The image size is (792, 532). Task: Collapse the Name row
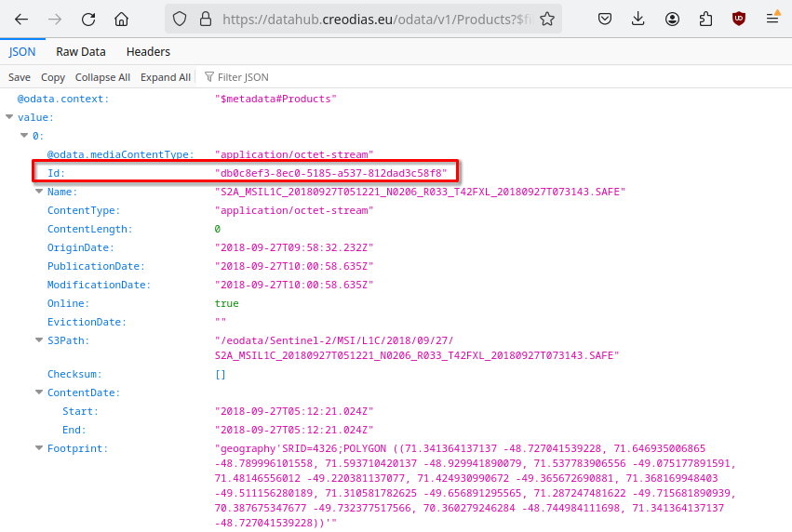coord(39,192)
